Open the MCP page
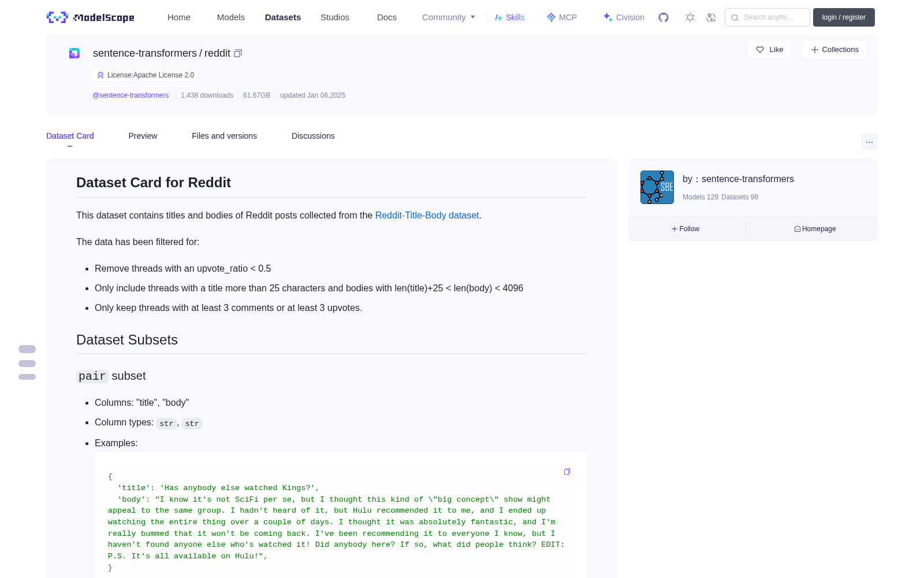 562,17
